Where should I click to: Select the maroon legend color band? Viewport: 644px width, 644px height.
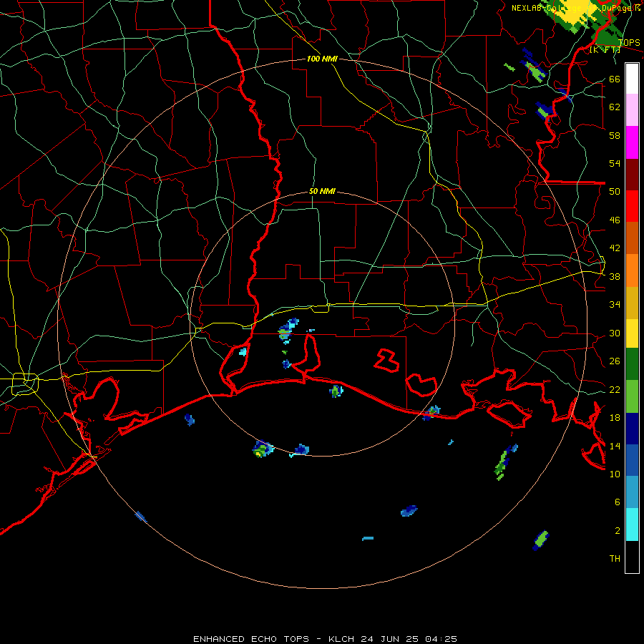point(632,175)
